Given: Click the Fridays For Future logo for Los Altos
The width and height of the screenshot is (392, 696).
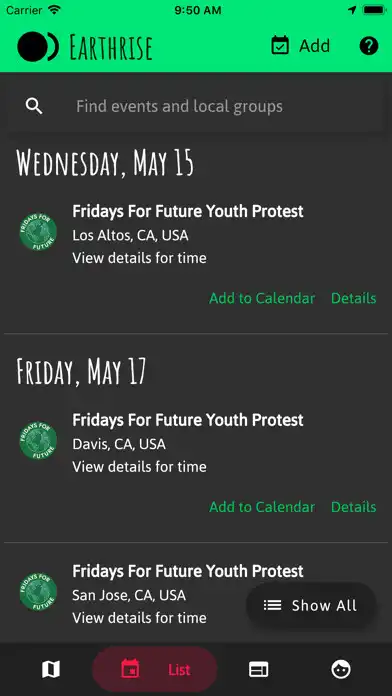Looking at the screenshot, I should tap(38, 231).
